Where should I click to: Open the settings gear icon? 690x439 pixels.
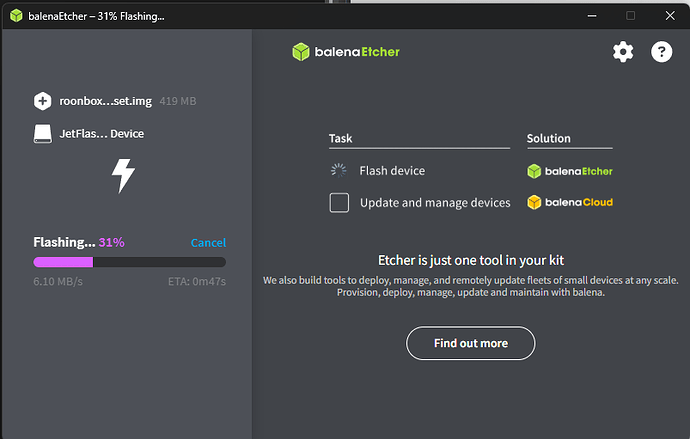623,52
